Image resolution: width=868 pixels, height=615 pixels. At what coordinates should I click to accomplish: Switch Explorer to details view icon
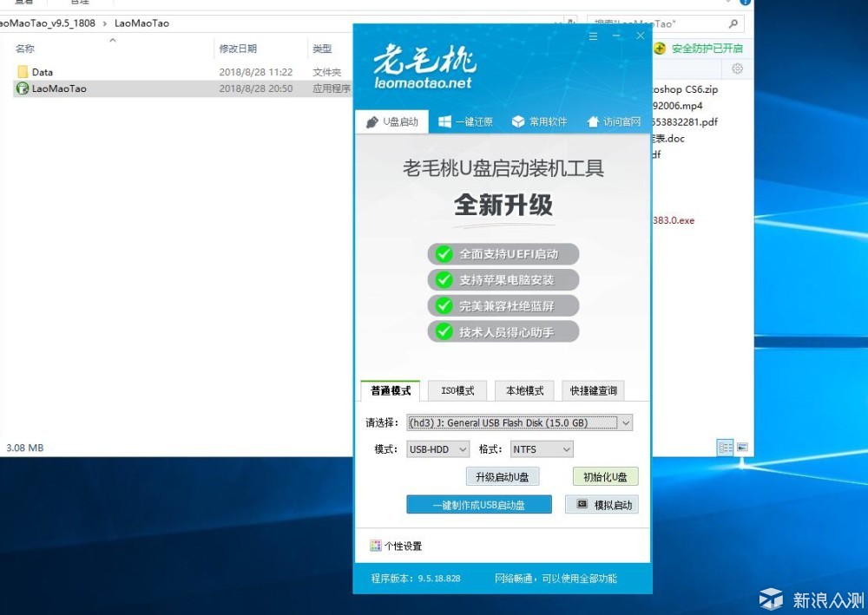click(725, 447)
